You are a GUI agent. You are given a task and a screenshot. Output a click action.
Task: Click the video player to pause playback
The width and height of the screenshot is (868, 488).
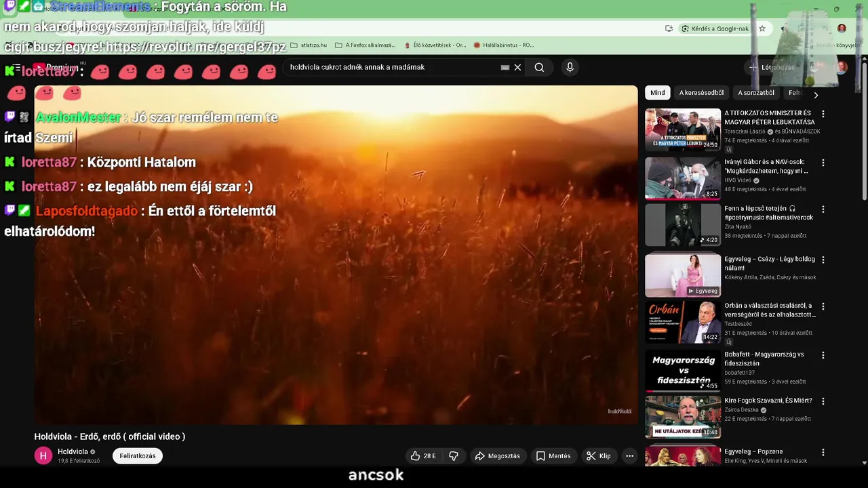click(336, 255)
